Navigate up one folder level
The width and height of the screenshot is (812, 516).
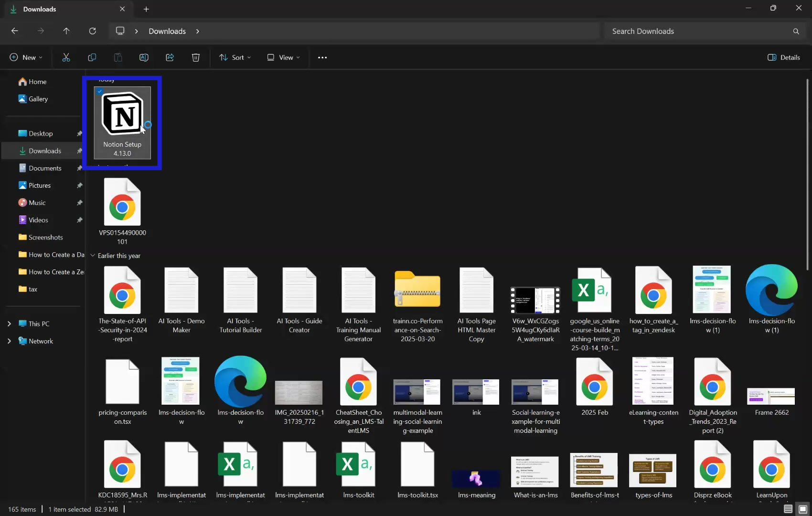[x=66, y=31]
